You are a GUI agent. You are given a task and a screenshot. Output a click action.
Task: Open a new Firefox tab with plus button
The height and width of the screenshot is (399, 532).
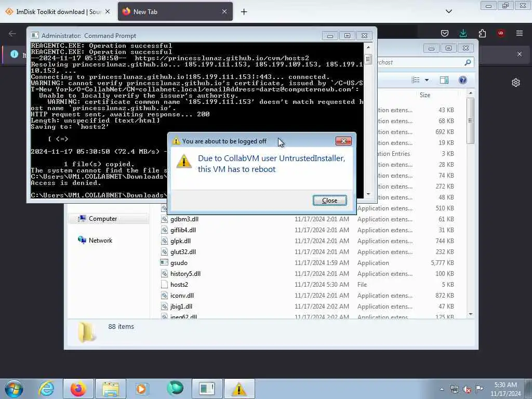(244, 12)
